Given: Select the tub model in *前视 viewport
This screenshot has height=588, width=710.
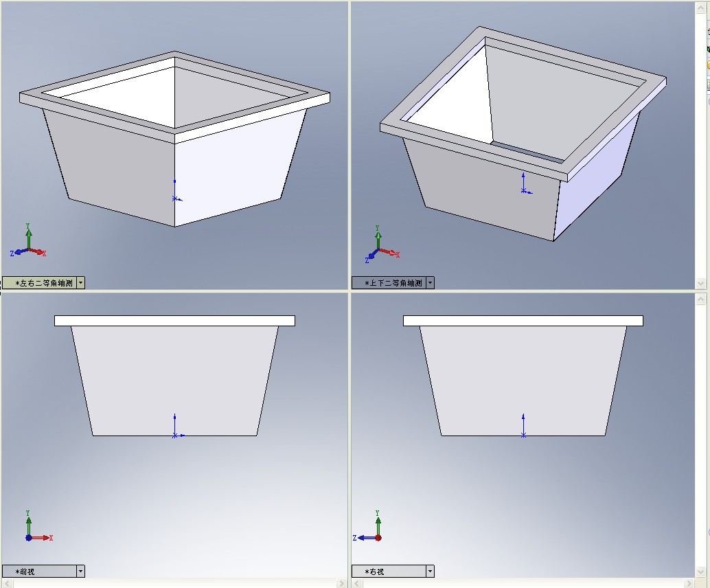Looking at the screenshot, I should (175, 376).
